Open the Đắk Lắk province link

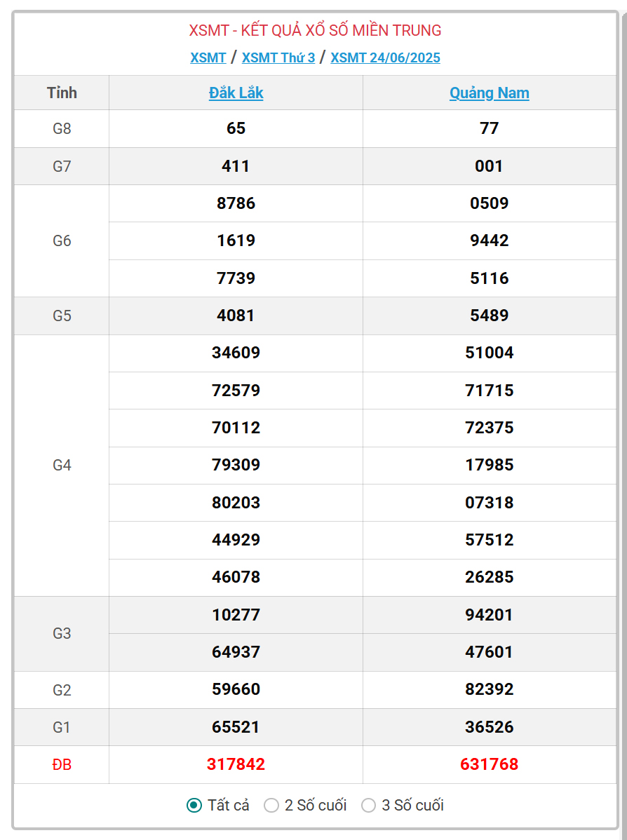click(x=236, y=93)
